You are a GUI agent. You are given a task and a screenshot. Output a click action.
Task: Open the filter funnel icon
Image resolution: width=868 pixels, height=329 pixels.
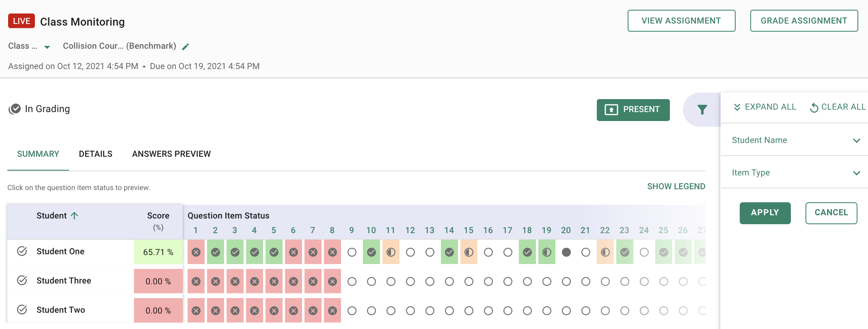[x=702, y=110]
